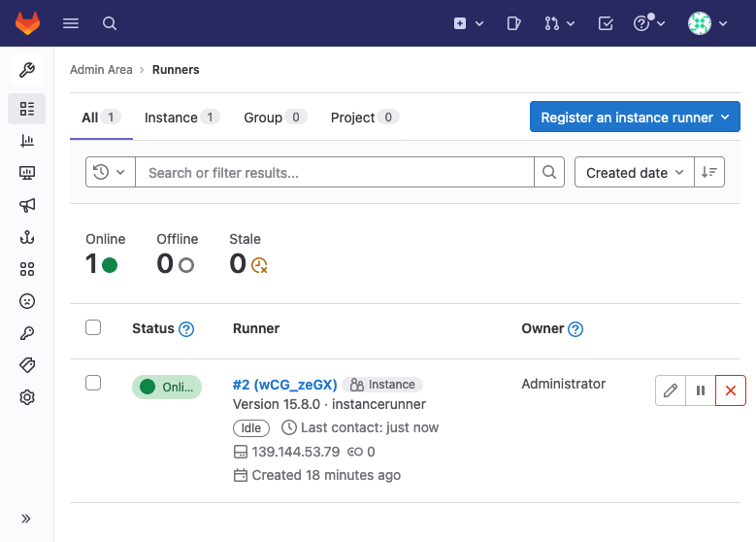This screenshot has height=542, width=756.
Task: Expand the Created date sort dropdown
Action: pos(635,173)
